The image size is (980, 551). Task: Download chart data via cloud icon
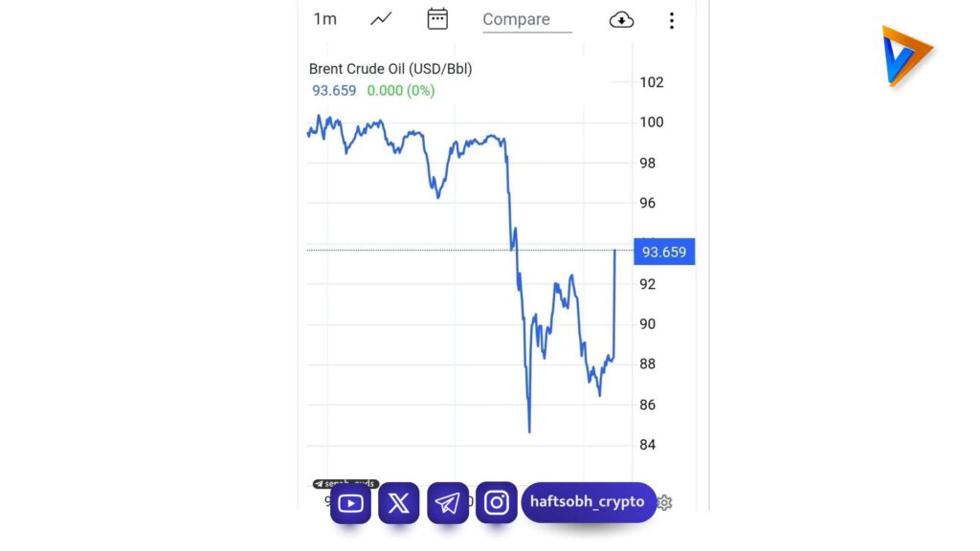[x=621, y=20]
